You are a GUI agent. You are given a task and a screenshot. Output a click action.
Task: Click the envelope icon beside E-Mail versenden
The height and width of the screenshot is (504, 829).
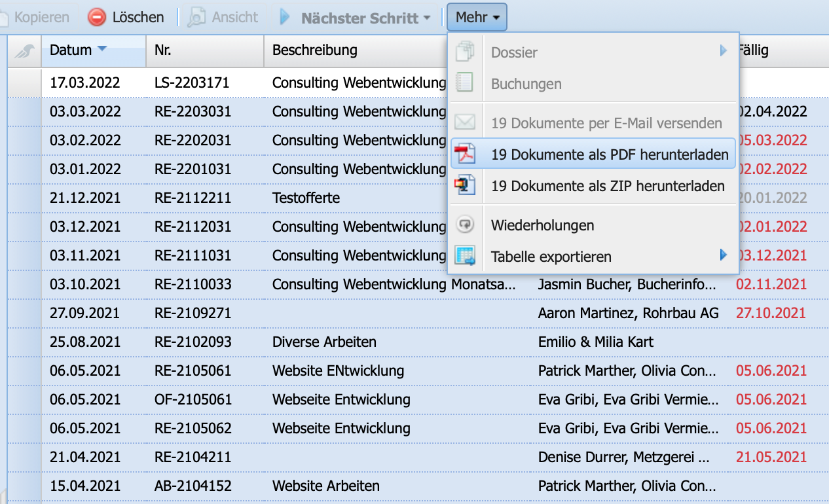pos(466,121)
